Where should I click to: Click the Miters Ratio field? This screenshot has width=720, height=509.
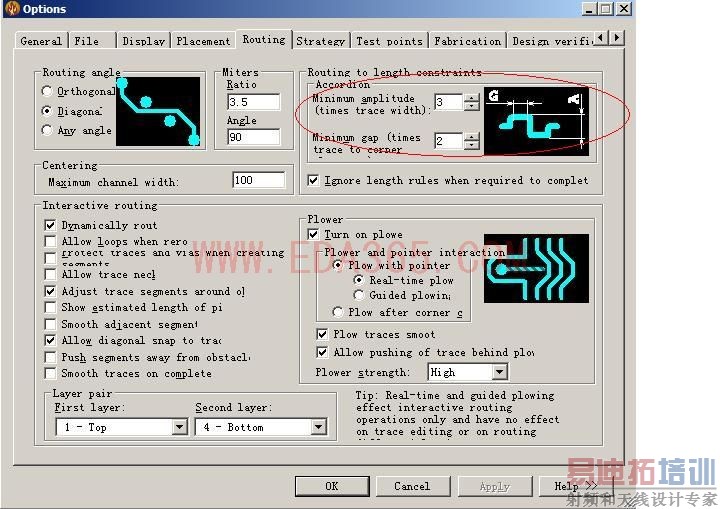point(253,102)
